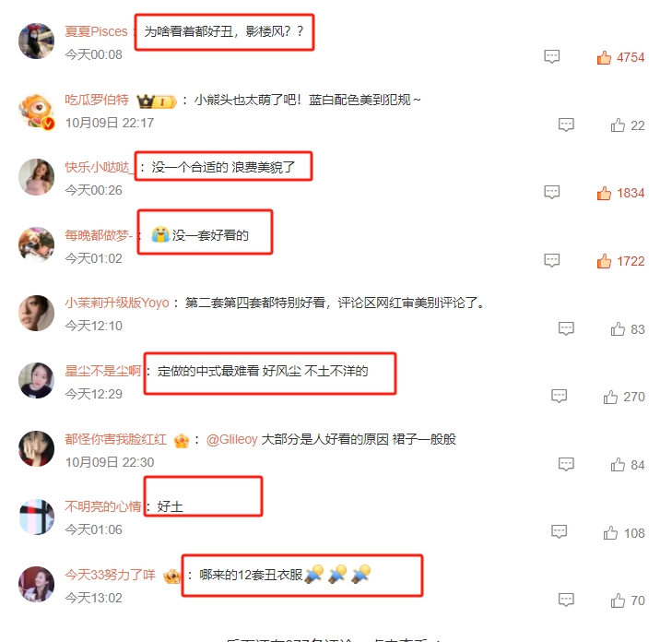The image size is (672, 642).
Task: Click reply icon on 都怪你害我脸红红 comment
Action: coord(566,464)
